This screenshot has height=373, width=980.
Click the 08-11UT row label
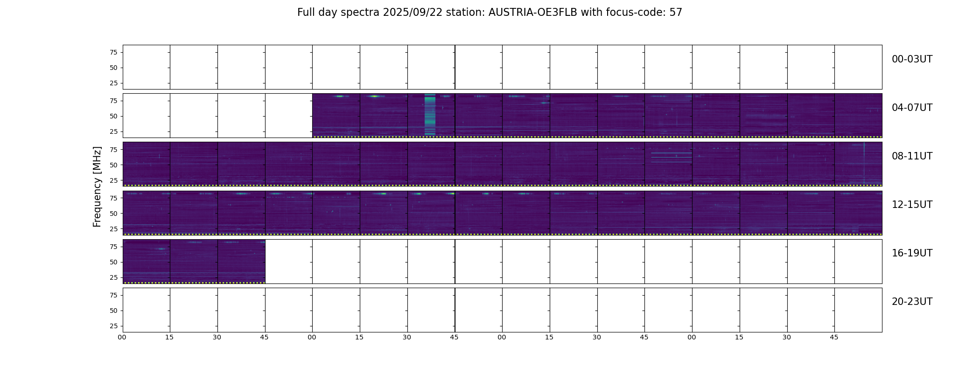pos(912,156)
